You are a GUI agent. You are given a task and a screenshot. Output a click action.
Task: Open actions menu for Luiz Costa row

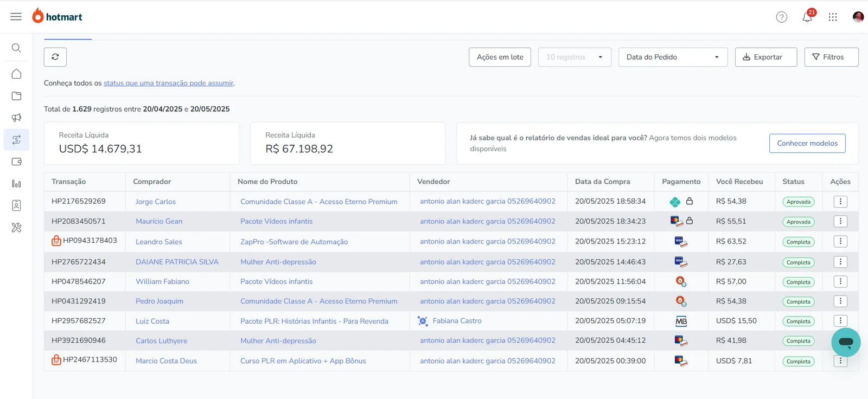click(840, 320)
